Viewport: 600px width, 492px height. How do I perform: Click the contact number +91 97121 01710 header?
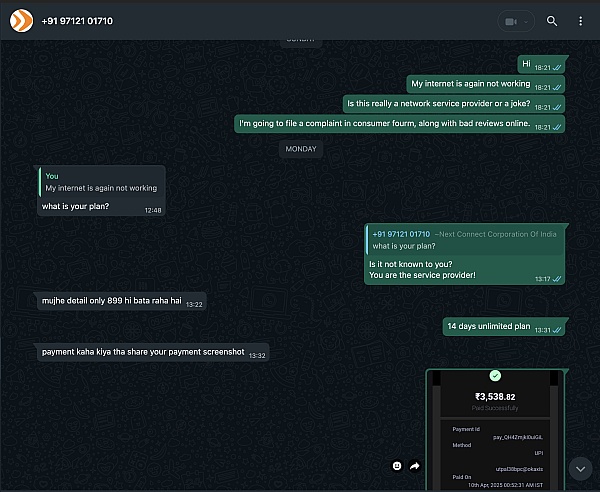[x=77, y=21]
